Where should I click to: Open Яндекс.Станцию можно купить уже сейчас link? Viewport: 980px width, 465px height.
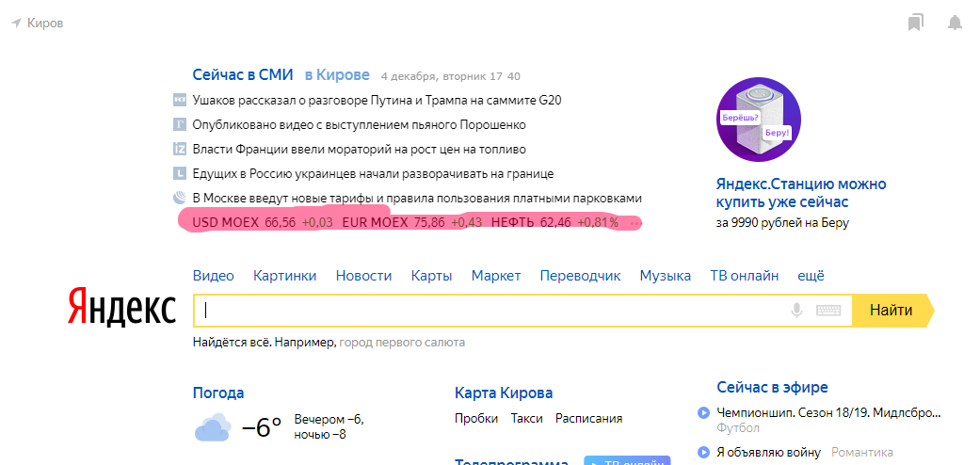click(x=801, y=194)
